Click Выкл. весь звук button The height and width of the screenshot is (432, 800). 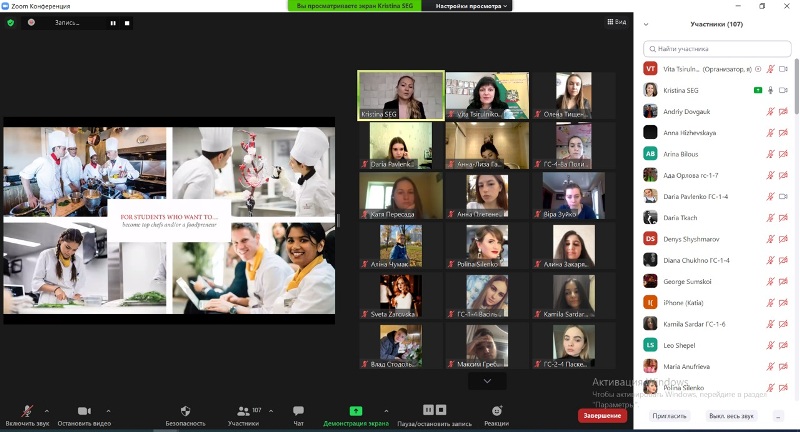[731, 416]
